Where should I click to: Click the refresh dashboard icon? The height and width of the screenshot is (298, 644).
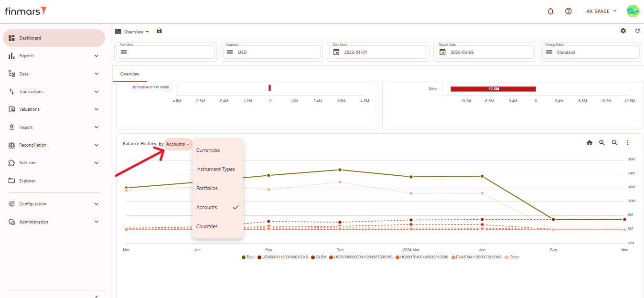click(x=637, y=31)
